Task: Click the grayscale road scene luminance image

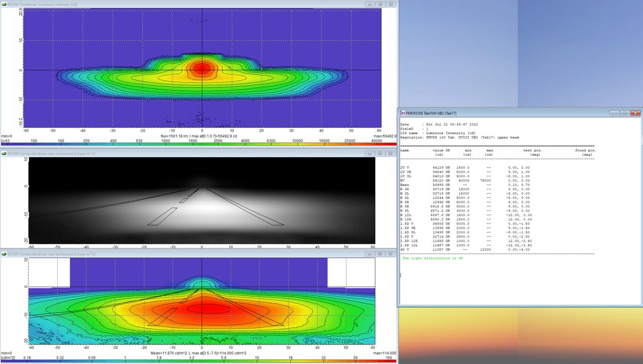Action: coord(202,200)
